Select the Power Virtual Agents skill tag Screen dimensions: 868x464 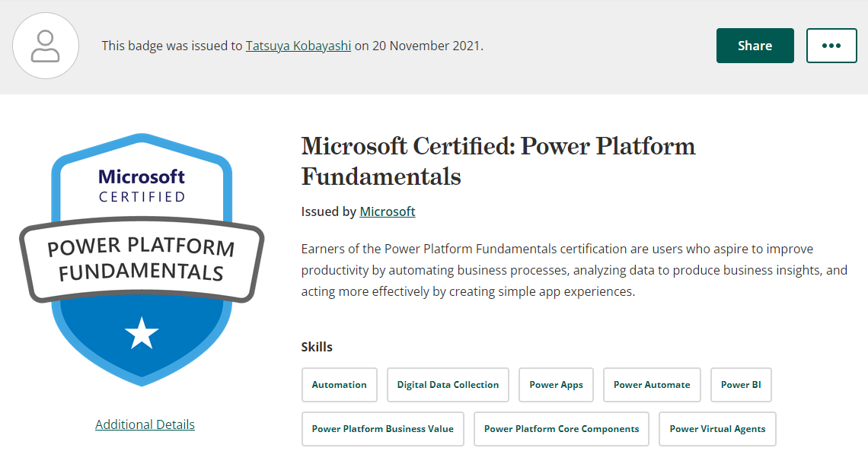pos(717,429)
